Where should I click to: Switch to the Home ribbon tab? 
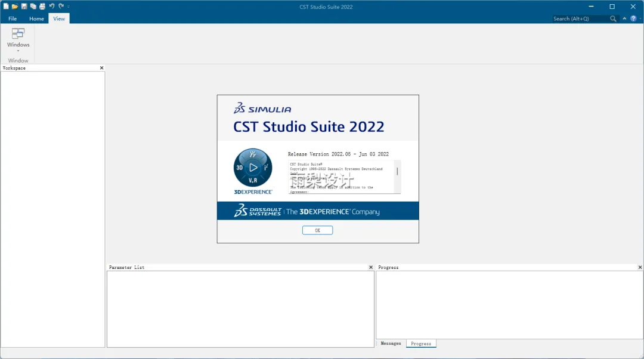(x=36, y=18)
